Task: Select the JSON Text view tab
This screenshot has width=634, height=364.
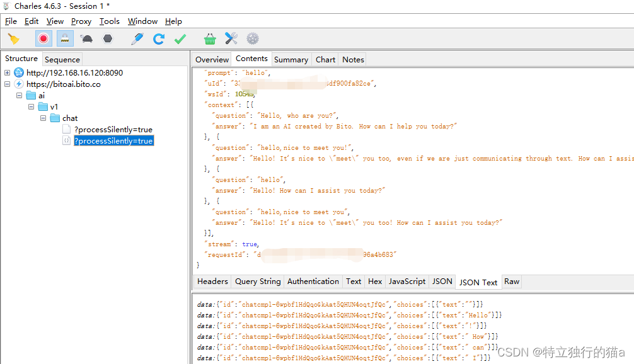Action: tap(478, 282)
